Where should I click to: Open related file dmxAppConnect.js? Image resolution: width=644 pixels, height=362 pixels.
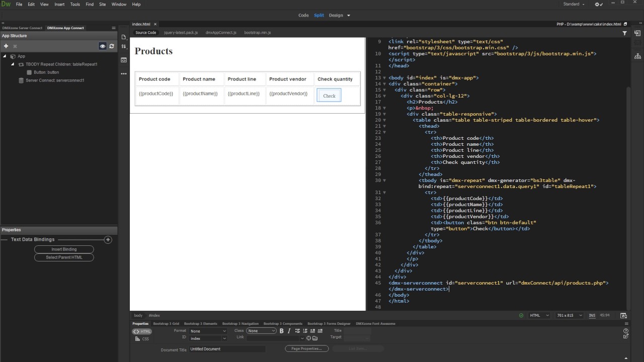(x=221, y=33)
